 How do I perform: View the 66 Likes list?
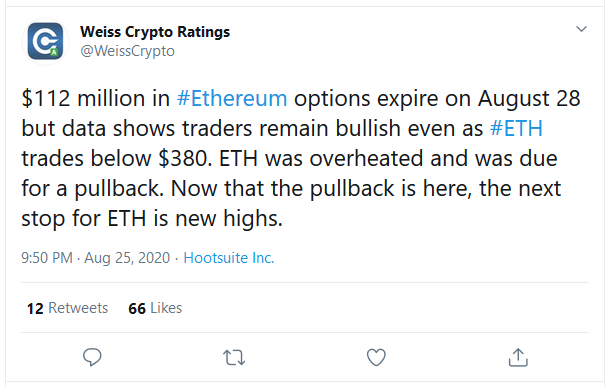click(155, 308)
